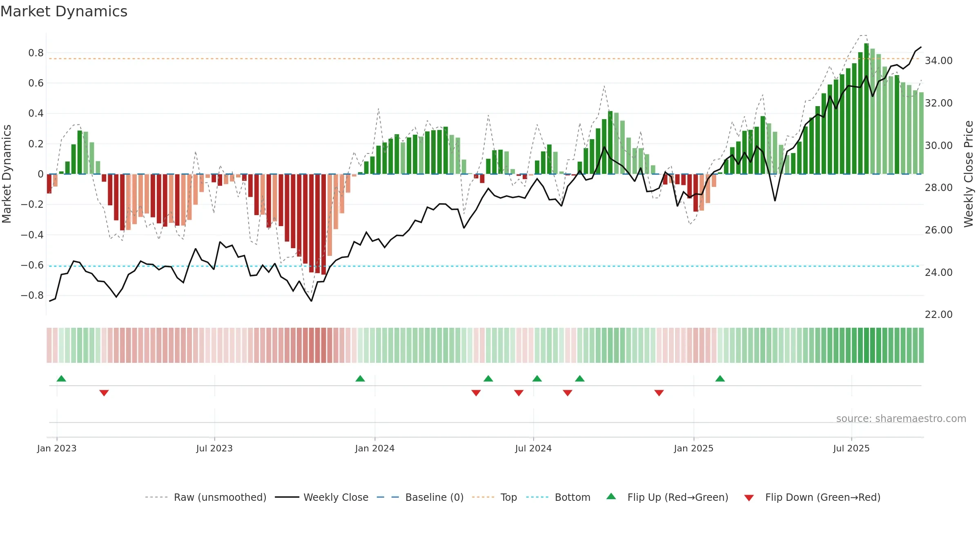Viewport: 980px width, 551px height.
Task: Toggle the Baseline (0) legend entry
Action: (x=420, y=497)
